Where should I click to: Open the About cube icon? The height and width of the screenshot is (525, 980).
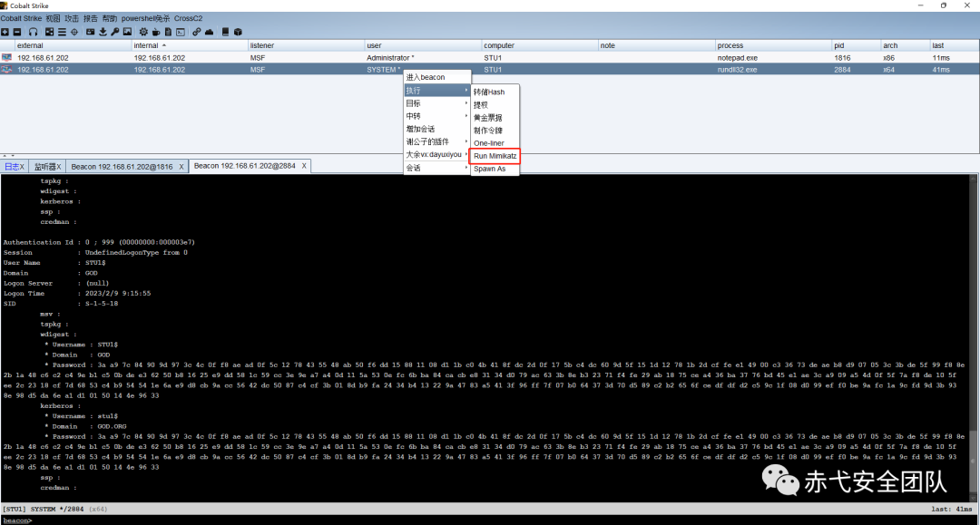coord(238,32)
